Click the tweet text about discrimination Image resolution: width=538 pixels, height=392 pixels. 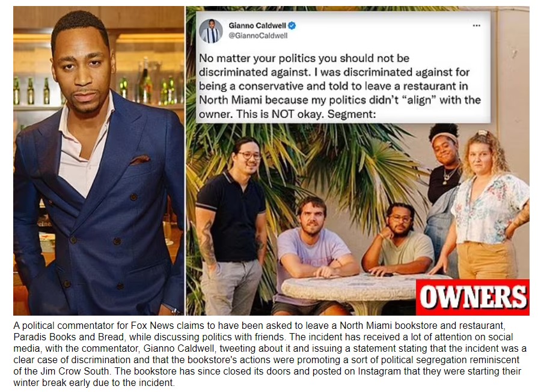[340, 86]
